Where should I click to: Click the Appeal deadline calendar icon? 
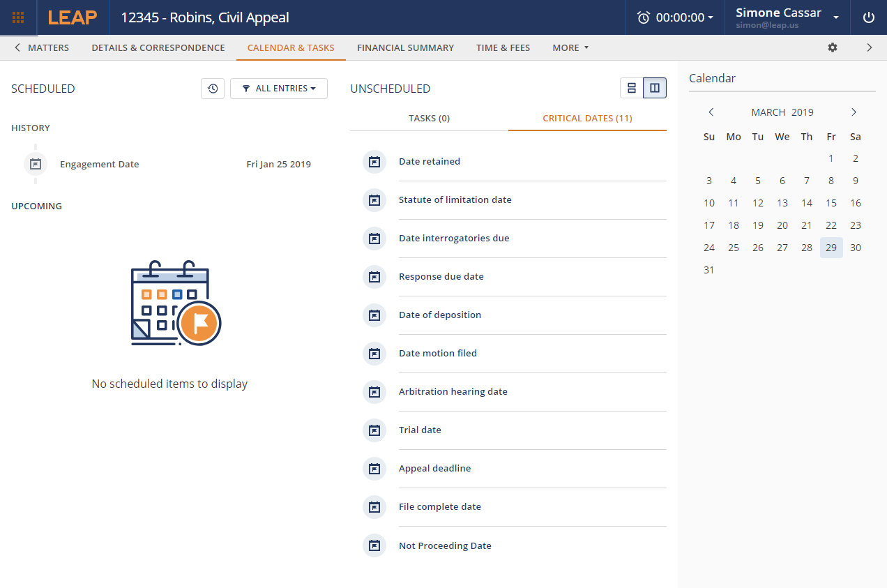click(x=374, y=468)
